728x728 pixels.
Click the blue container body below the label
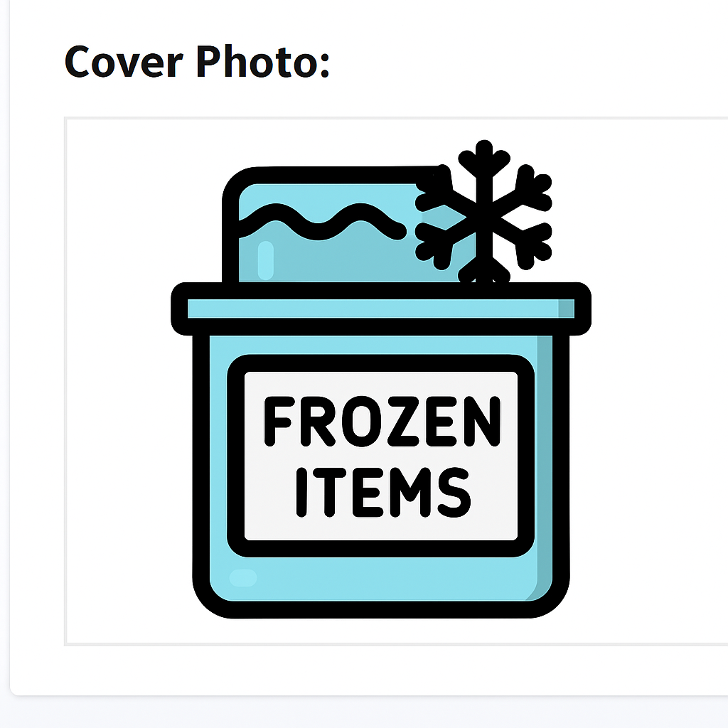[371, 579]
